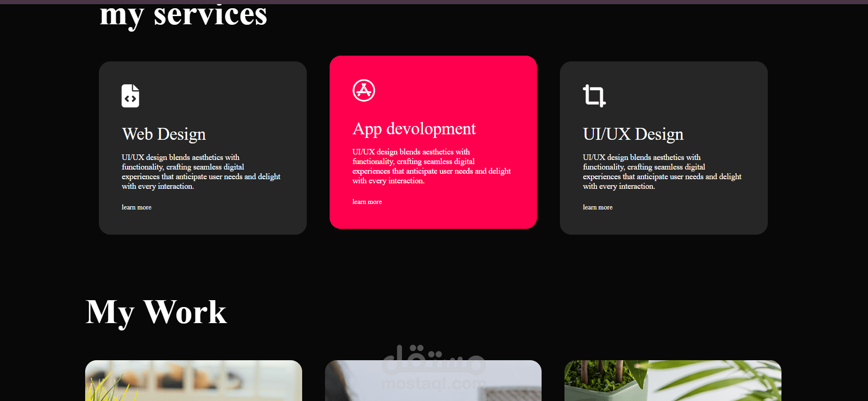Click the description text in App development card

(432, 166)
